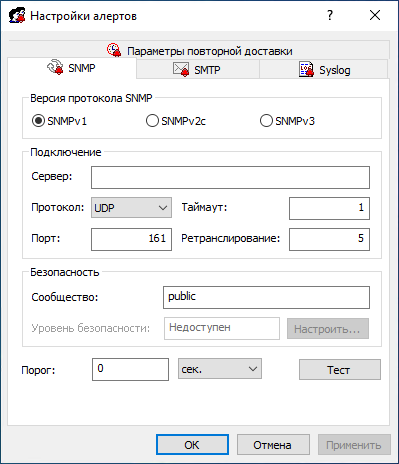Open the сек. units dropdown
The image size is (399, 464).
pyautogui.click(x=220, y=369)
